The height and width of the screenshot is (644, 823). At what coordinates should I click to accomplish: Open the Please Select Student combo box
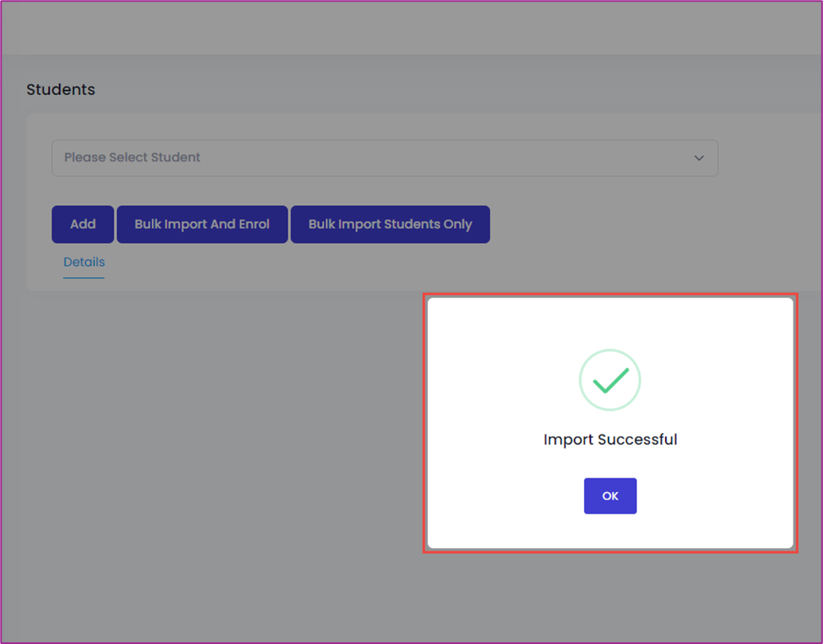[x=385, y=158]
